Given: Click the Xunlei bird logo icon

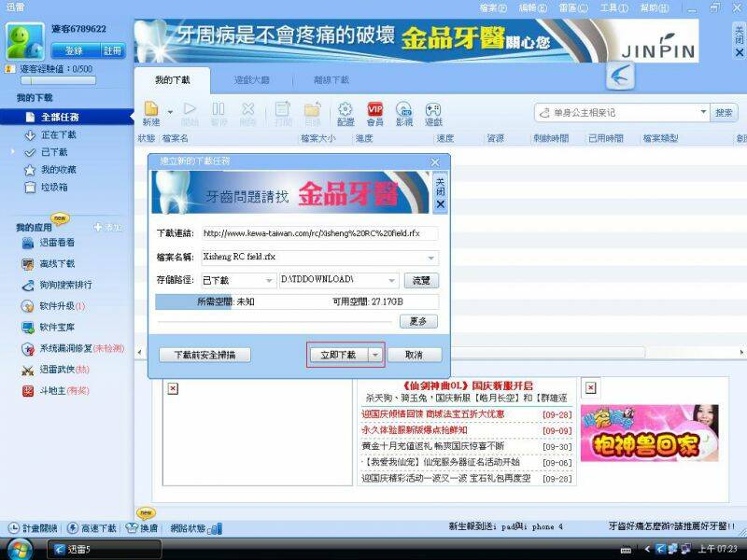Looking at the screenshot, I should [x=620, y=76].
